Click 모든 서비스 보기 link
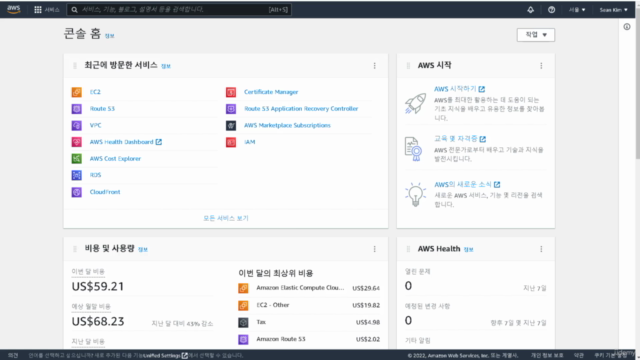This screenshot has height=360, width=640. coord(226,218)
